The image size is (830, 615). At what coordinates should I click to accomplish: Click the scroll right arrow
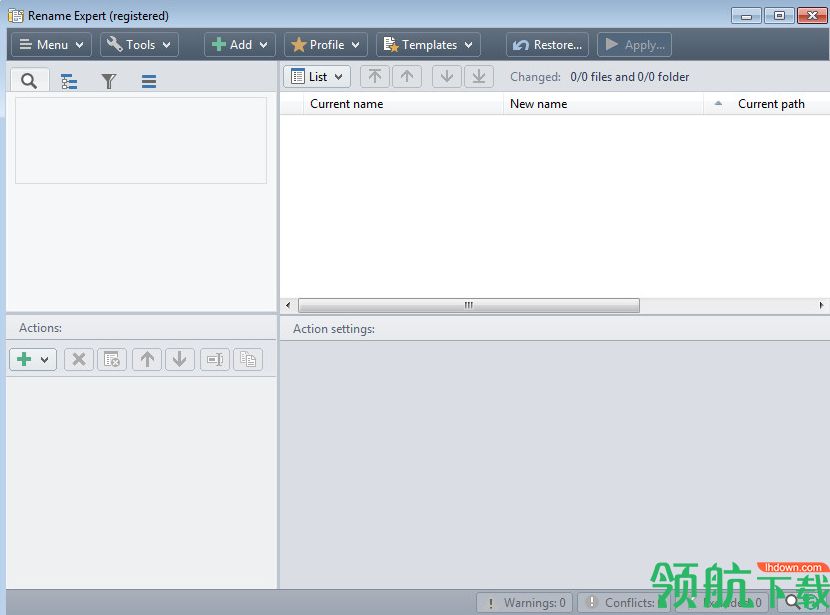821,305
